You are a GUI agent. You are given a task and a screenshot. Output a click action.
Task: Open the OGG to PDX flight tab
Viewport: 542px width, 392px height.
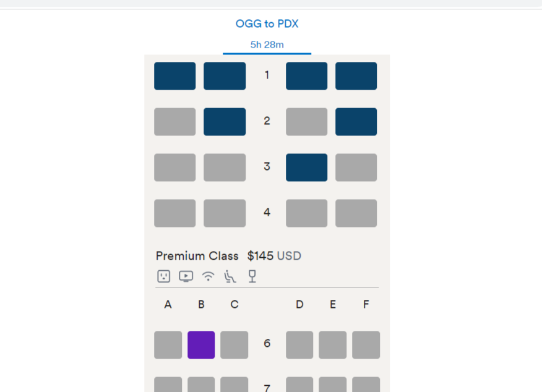tap(267, 24)
